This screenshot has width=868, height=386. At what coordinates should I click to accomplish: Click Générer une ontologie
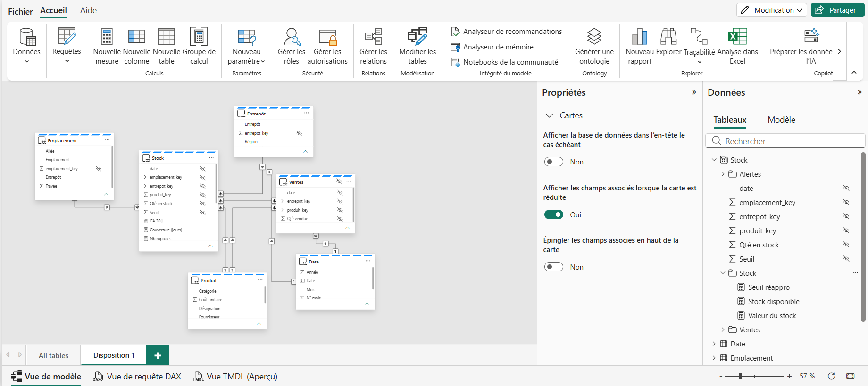pyautogui.click(x=594, y=46)
